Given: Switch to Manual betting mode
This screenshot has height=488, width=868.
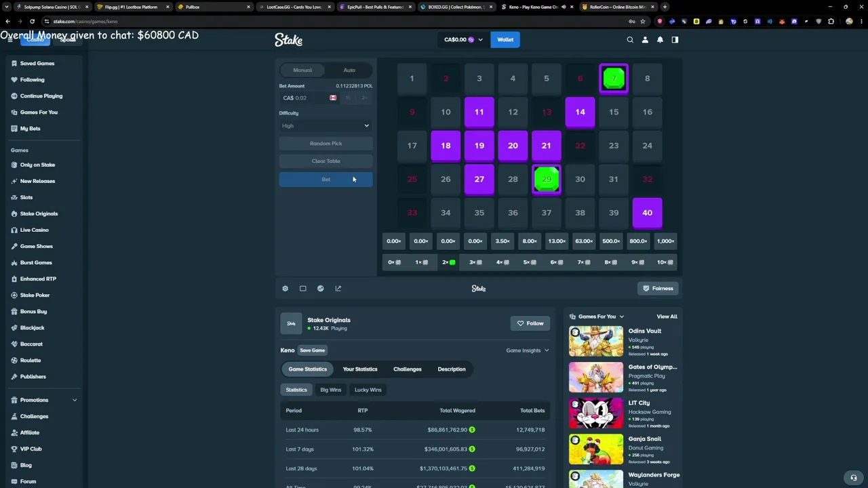Looking at the screenshot, I should click(x=302, y=70).
